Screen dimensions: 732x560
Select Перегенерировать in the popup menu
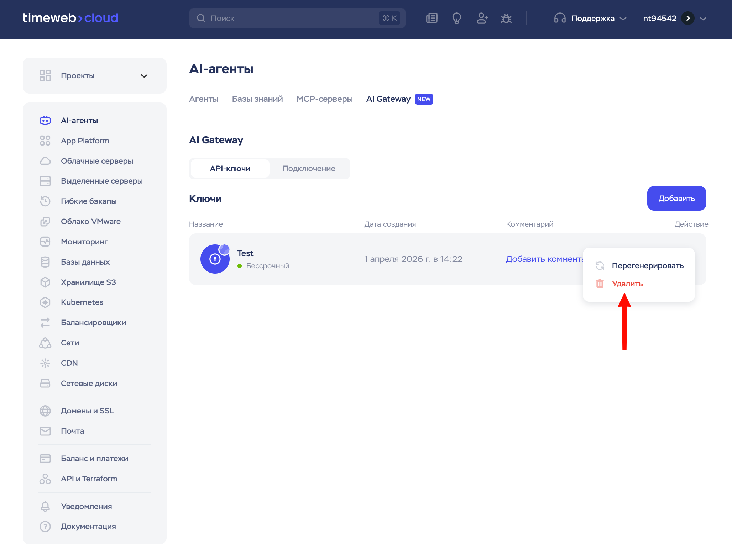pos(647,265)
